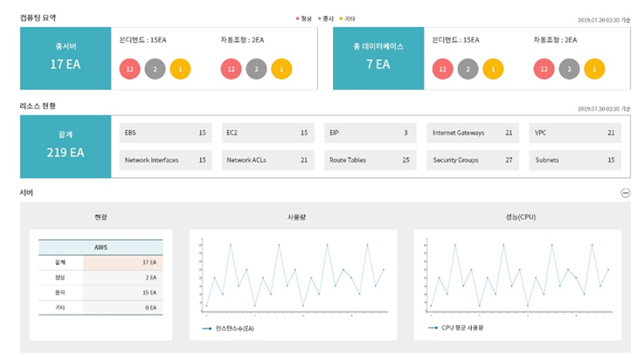Click yellow 1 circle under 총 데이터베이스 자동조정
This screenshot has width=644, height=358.
(594, 69)
